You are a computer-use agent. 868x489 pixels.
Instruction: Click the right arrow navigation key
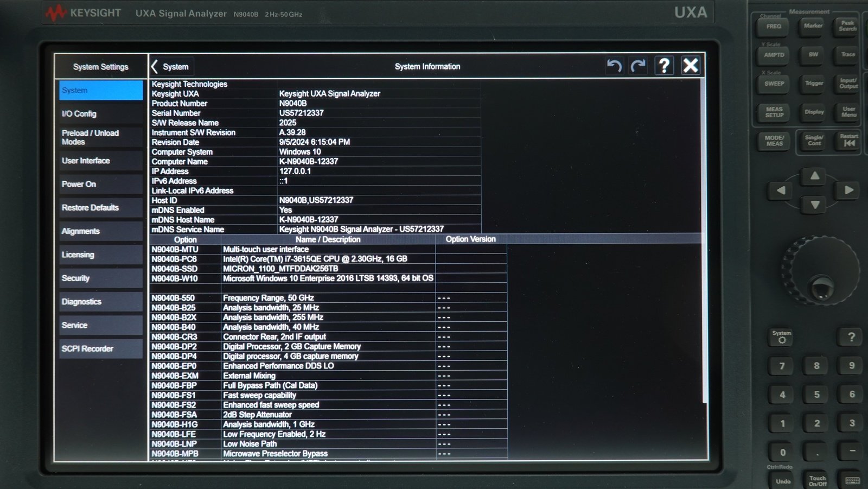848,190
